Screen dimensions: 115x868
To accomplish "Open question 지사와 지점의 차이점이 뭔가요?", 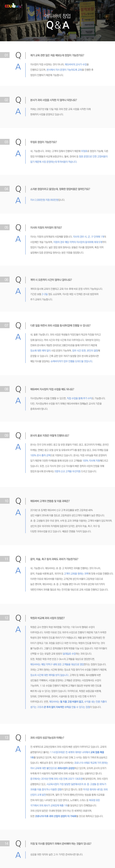I will (46, 227).
